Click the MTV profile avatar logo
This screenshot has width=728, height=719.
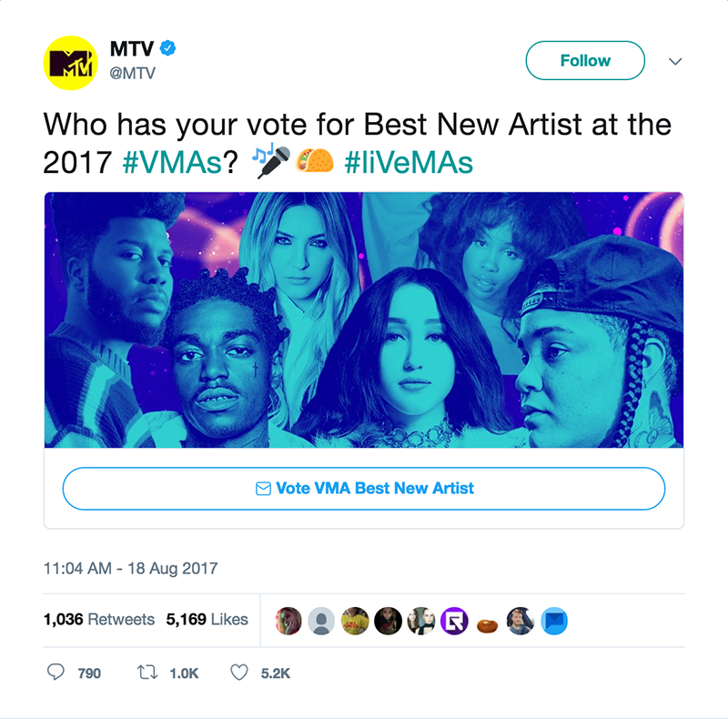click(x=71, y=63)
